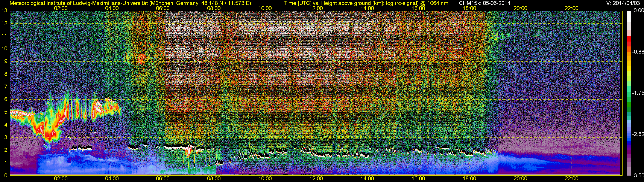This screenshot has width=644, height=182.
Task: Click the 12 km height axis label
Action: coord(5,23)
